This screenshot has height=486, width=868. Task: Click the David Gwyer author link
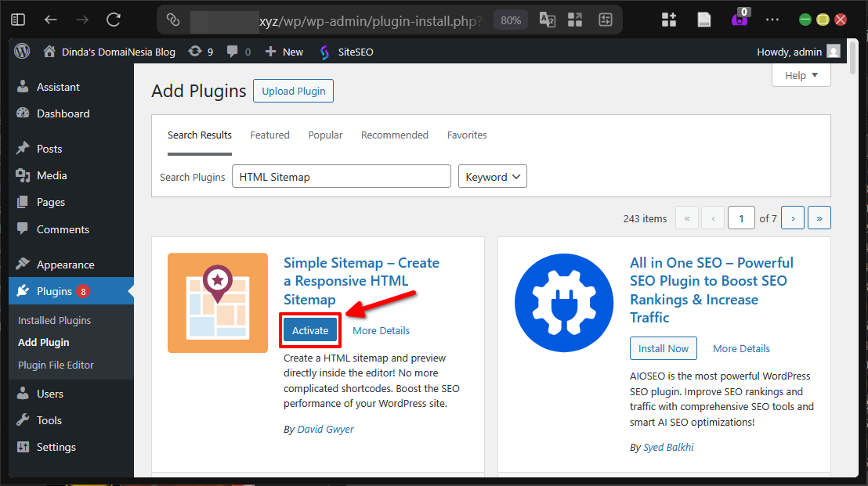click(325, 429)
